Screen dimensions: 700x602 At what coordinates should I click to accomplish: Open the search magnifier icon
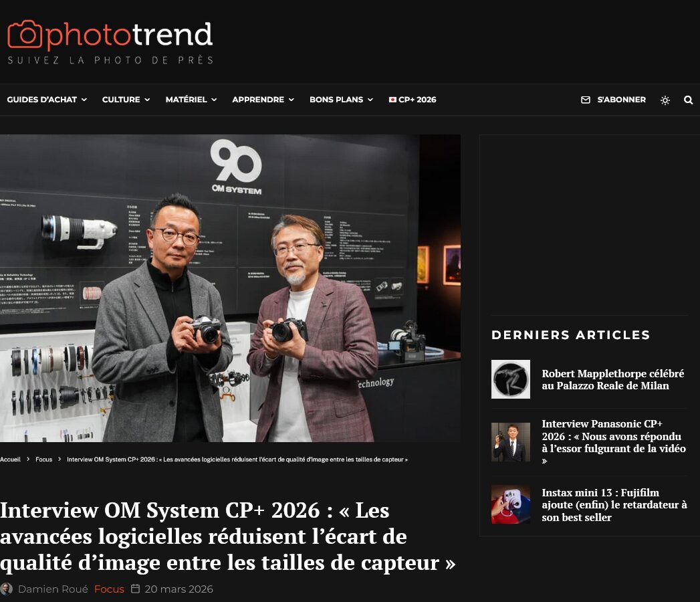(x=688, y=100)
